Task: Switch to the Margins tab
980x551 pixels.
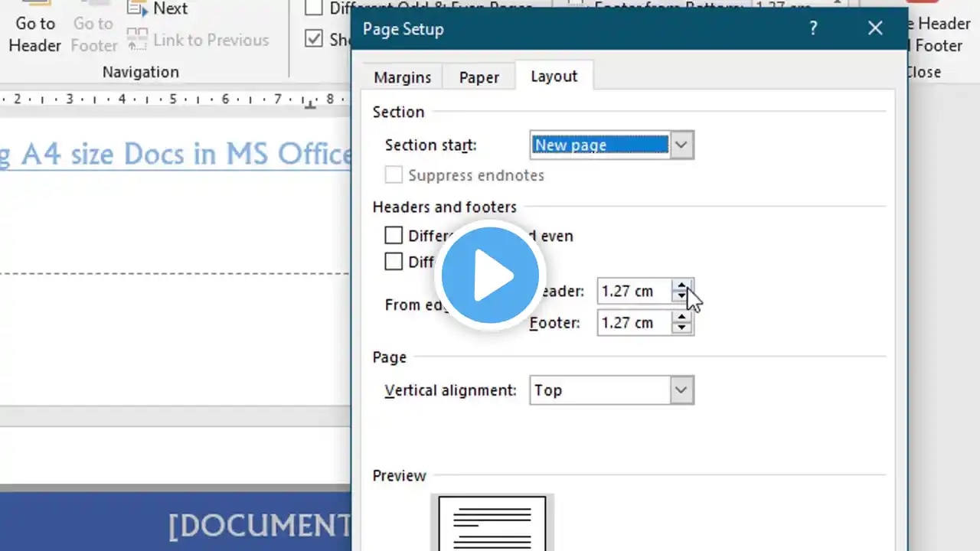Action: tap(403, 77)
